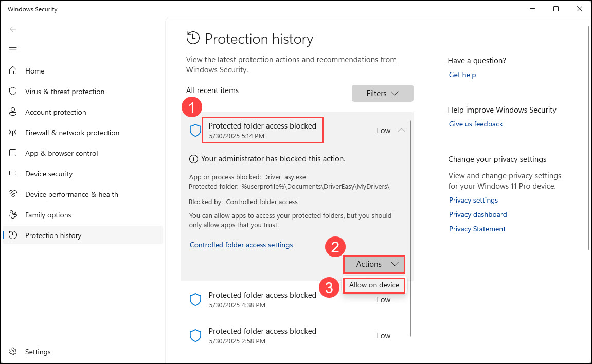
Task: Click the Family options icon
Action: pos(13,215)
